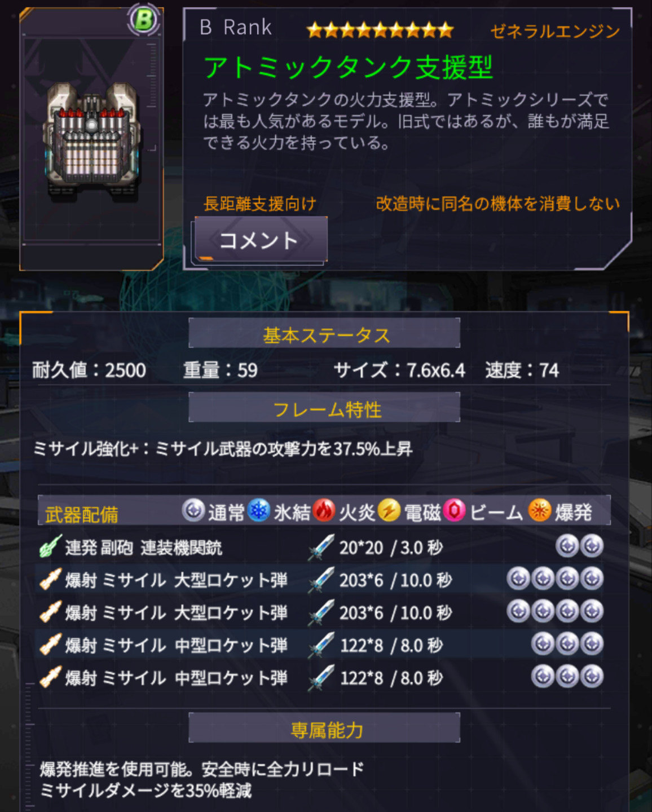Click the ten-star rating row
The height and width of the screenshot is (812, 652).
[x=380, y=30]
